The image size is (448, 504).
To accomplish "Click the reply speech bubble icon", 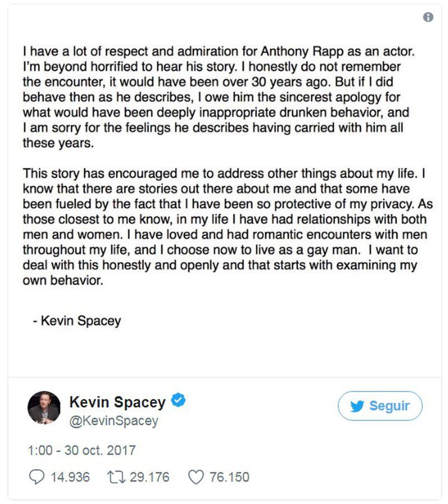I will tap(37, 477).
